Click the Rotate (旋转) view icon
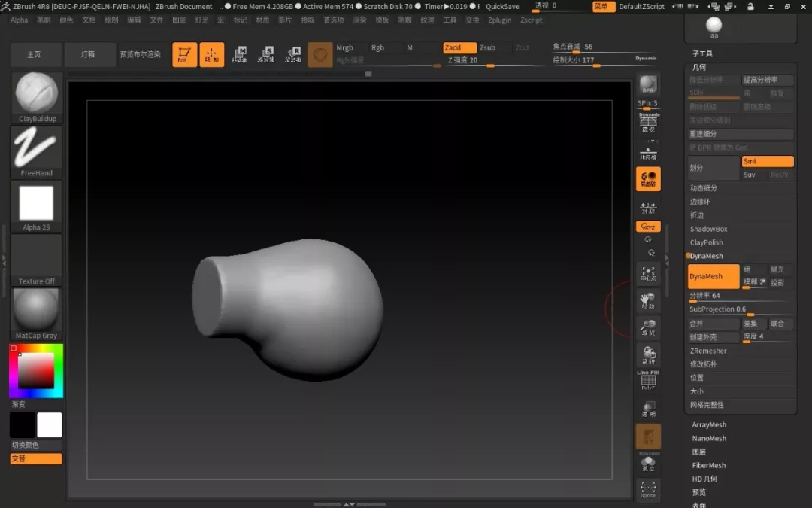 (x=648, y=355)
